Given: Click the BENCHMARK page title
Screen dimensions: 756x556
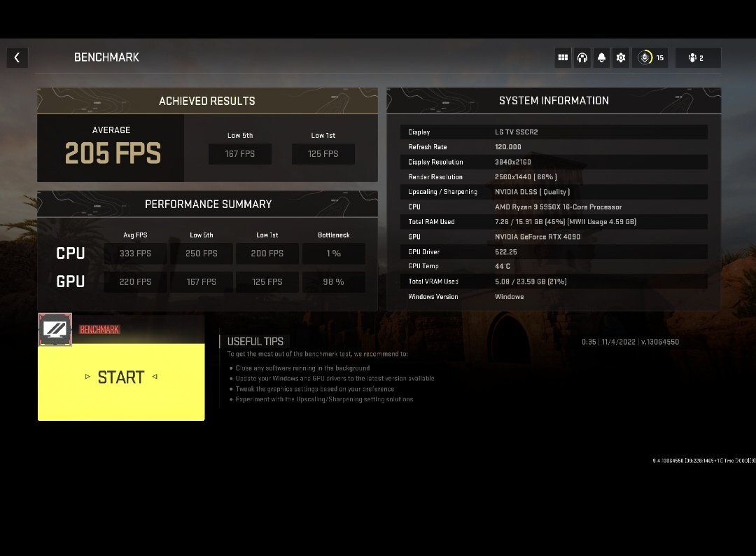Looking at the screenshot, I should click(x=106, y=57).
